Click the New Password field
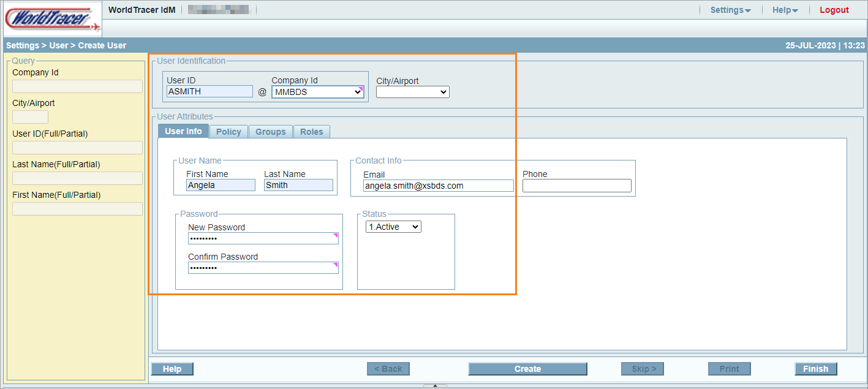The height and width of the screenshot is (389, 868). pos(263,238)
